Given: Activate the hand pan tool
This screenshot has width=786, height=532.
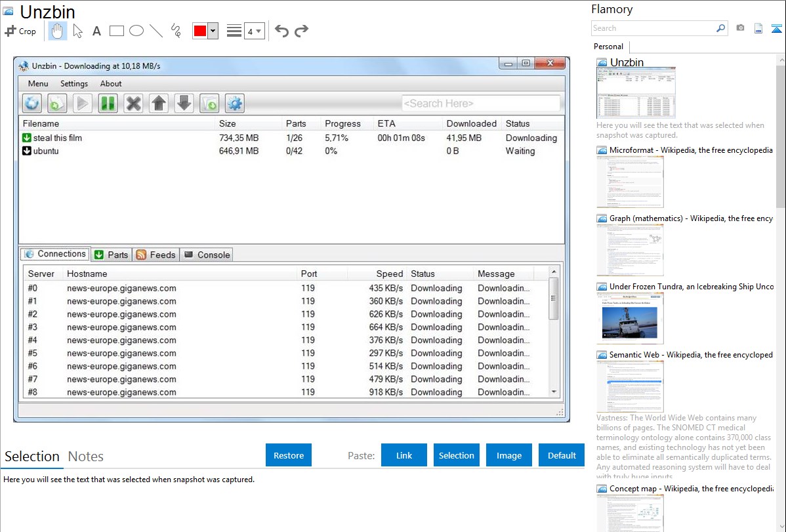Looking at the screenshot, I should pos(58,31).
